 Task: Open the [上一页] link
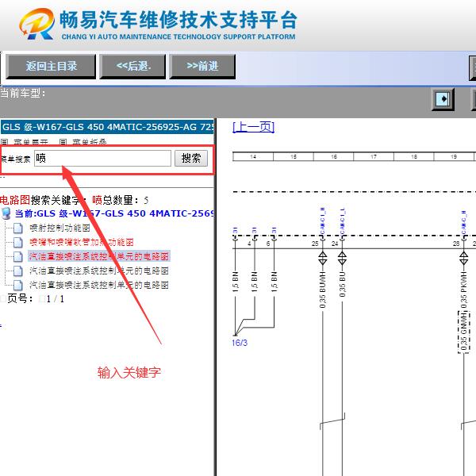254,127
